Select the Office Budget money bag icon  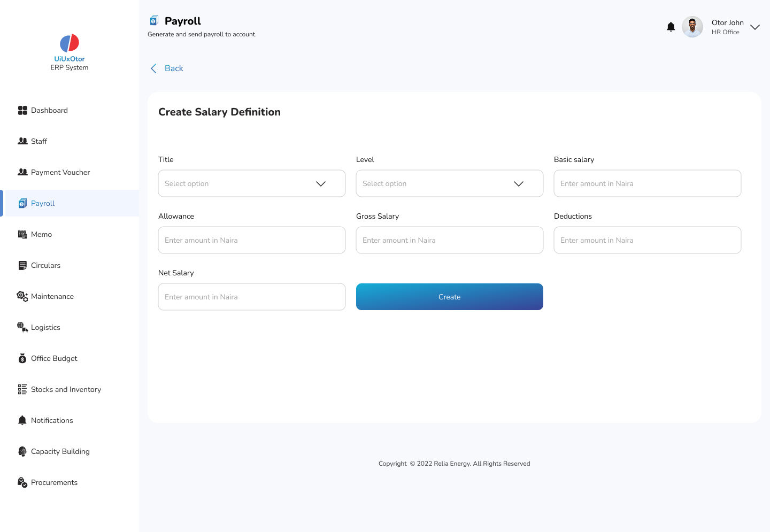pyautogui.click(x=22, y=358)
